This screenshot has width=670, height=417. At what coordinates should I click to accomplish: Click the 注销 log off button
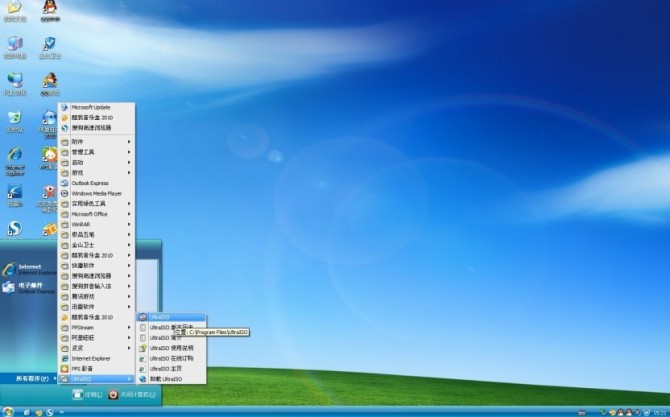coord(87,395)
